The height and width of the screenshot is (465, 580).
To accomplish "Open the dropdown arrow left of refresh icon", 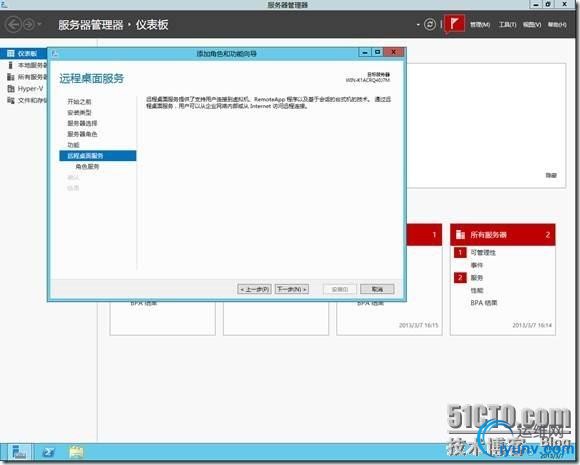I will (x=418, y=25).
